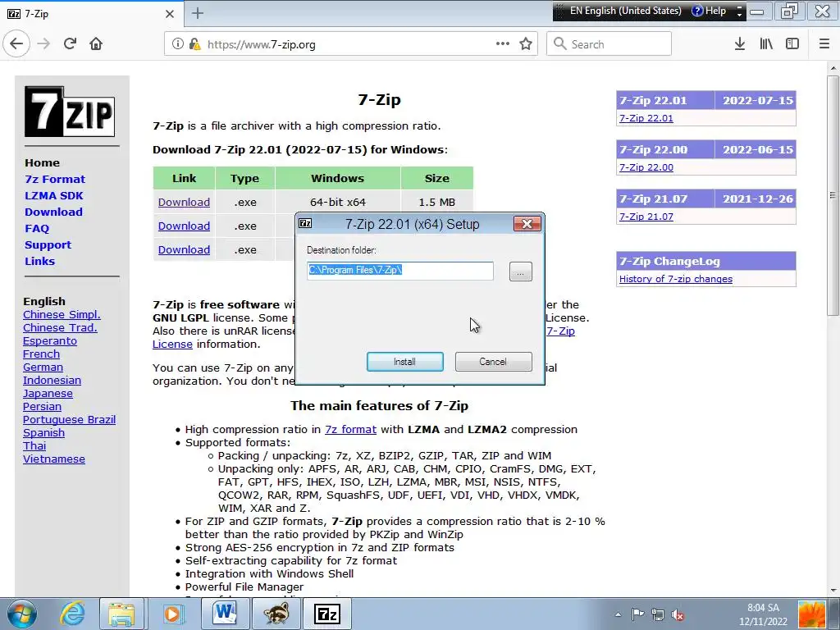This screenshot has height=630, width=840.
Task: Reload the 7-zip.org page
Action: 71,44
